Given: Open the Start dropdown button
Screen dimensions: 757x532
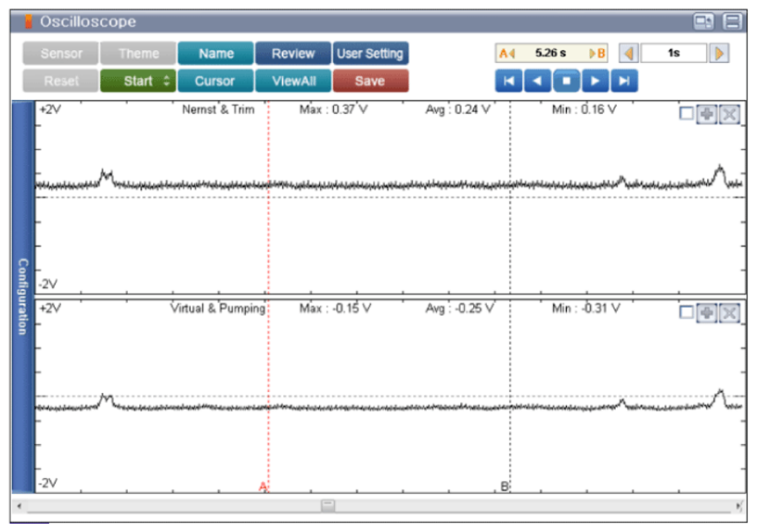Looking at the screenshot, I should (137, 81).
